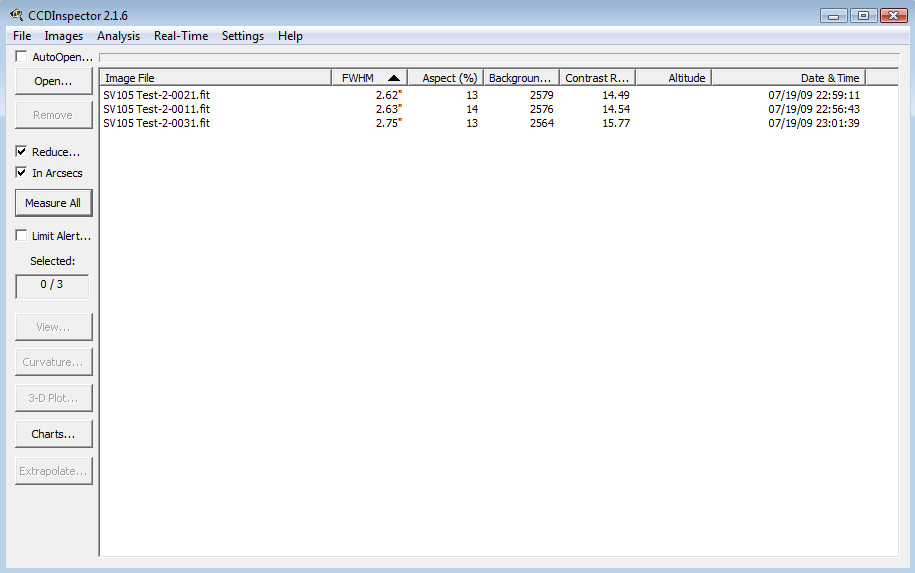Viewport: 915px width, 573px height.
Task: Click the Open... button
Action: (x=54, y=81)
